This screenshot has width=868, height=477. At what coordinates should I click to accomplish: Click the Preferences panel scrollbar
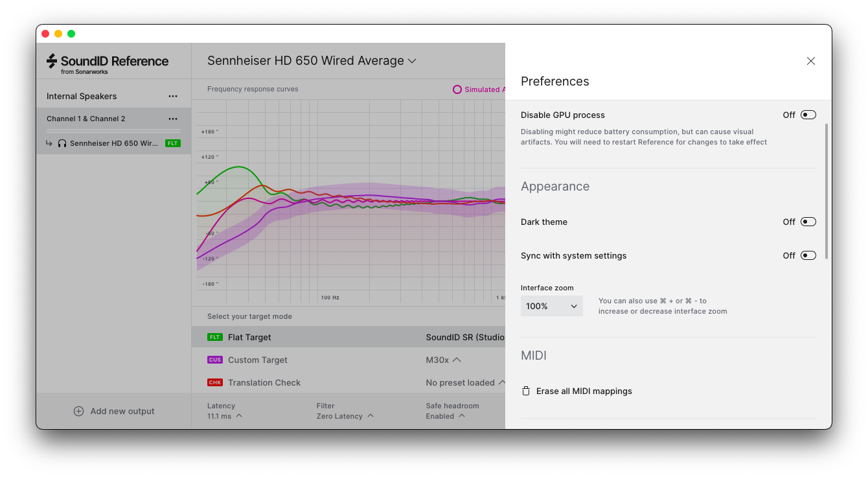[x=826, y=191]
